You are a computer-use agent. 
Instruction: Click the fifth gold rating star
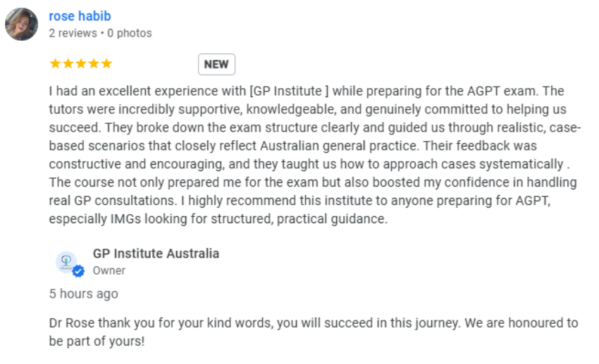[x=106, y=63]
